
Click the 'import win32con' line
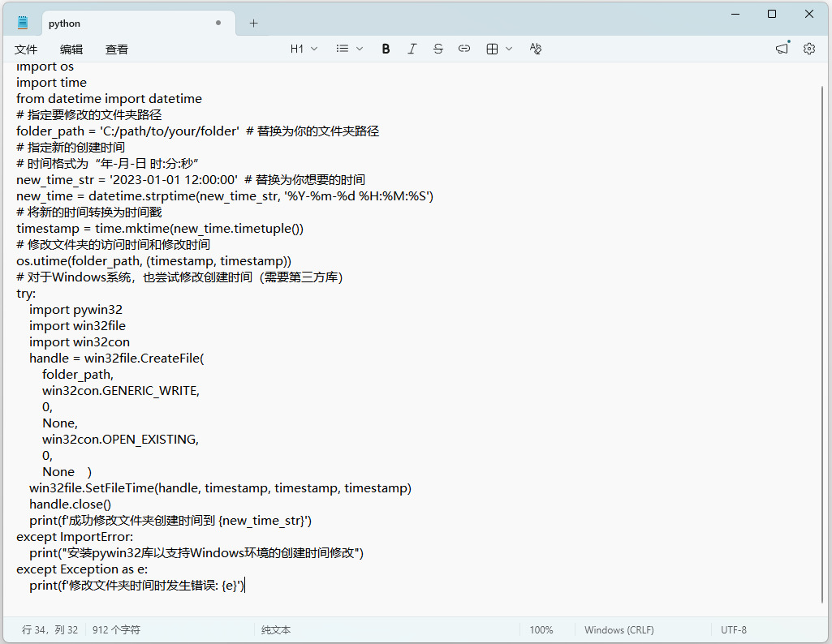[x=80, y=342]
